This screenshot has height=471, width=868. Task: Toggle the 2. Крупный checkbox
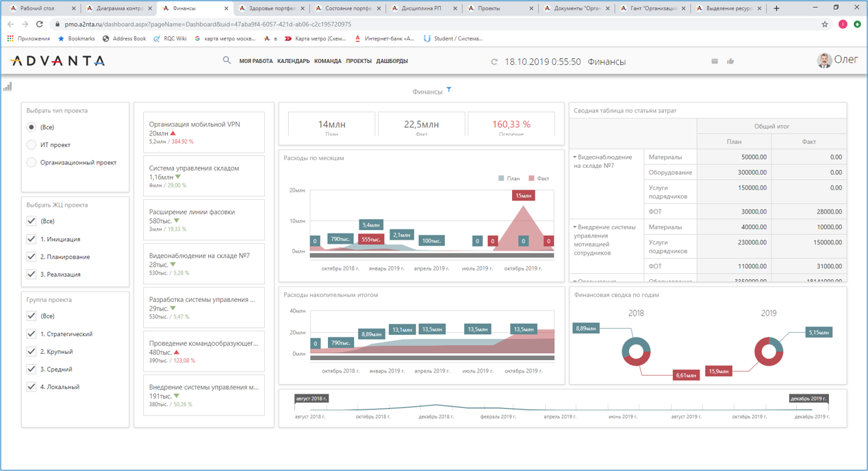click(x=31, y=351)
